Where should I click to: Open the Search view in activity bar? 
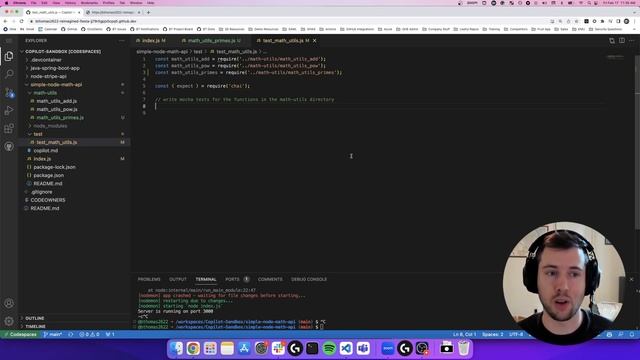[x=9, y=74]
